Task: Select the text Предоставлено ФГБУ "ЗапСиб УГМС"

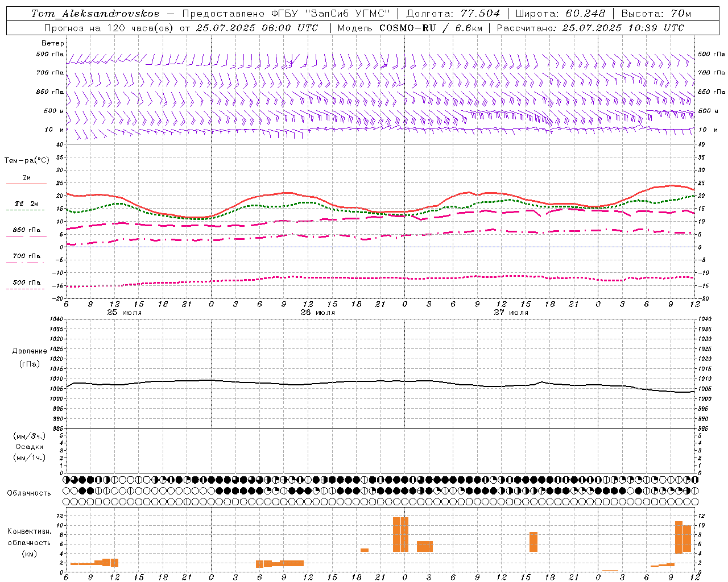Action: coord(286,14)
